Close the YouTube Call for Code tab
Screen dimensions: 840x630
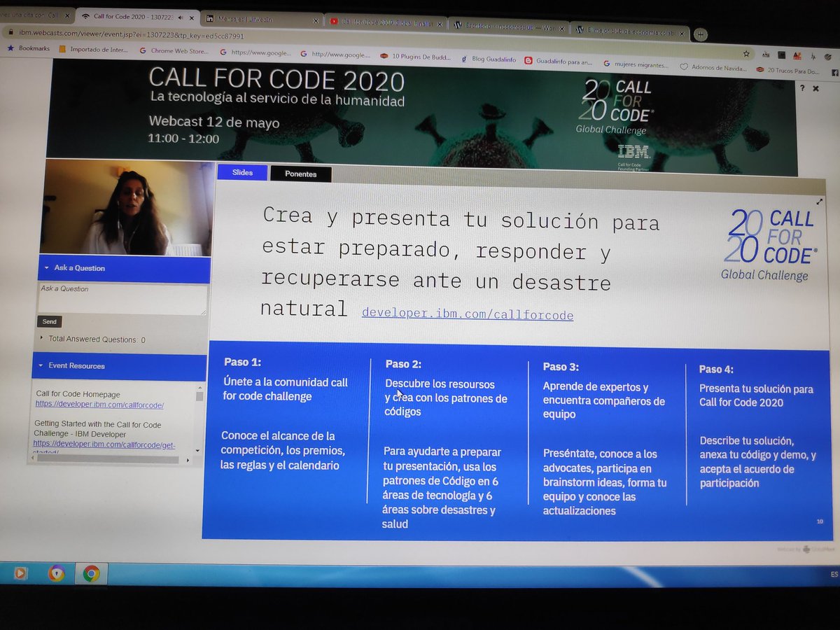click(438, 24)
